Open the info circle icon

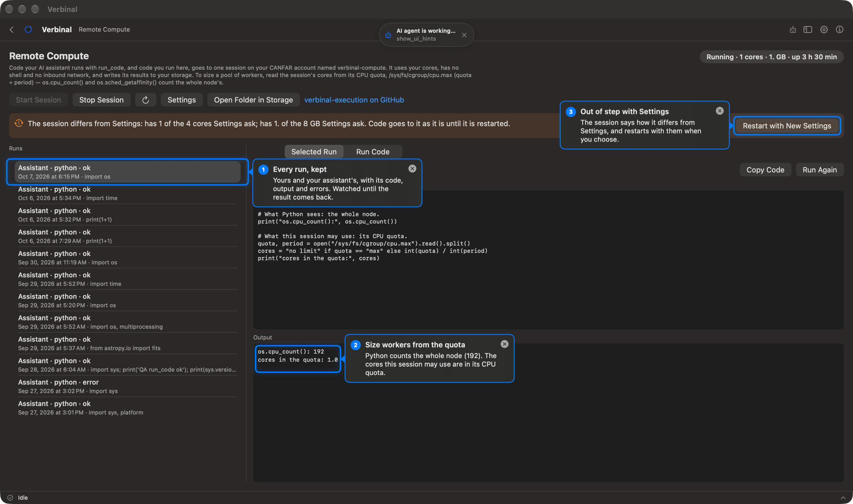point(839,30)
